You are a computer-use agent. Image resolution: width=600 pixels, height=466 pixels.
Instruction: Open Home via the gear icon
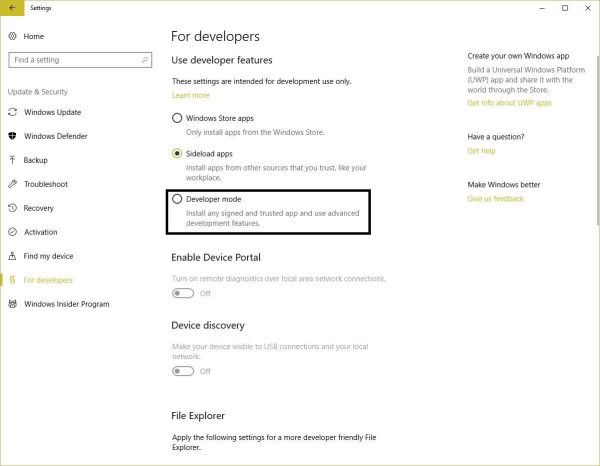pyautogui.click(x=13, y=36)
